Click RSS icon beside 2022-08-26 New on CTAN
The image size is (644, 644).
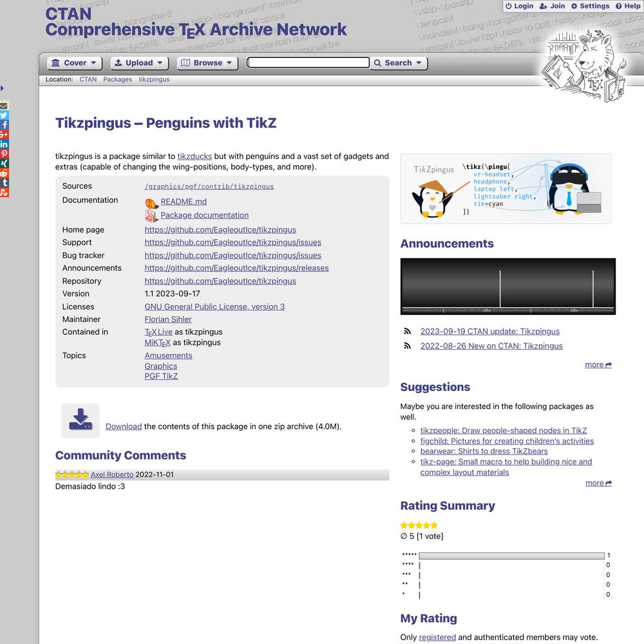click(x=408, y=346)
